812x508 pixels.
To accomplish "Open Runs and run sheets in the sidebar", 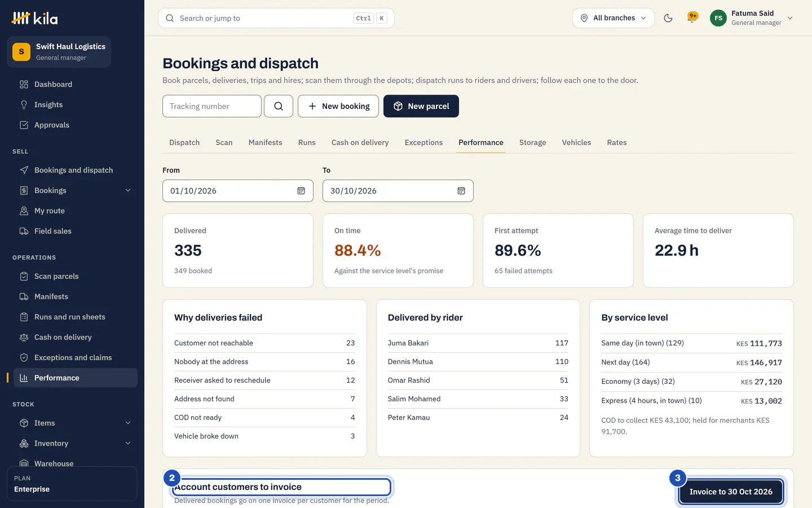I will [76, 317].
